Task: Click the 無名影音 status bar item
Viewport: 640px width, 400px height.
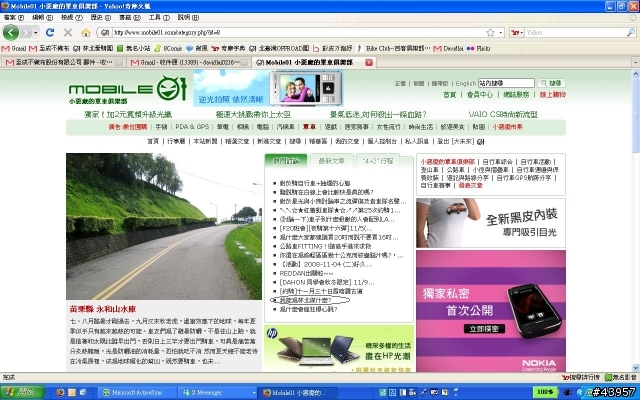Action: coord(621,378)
